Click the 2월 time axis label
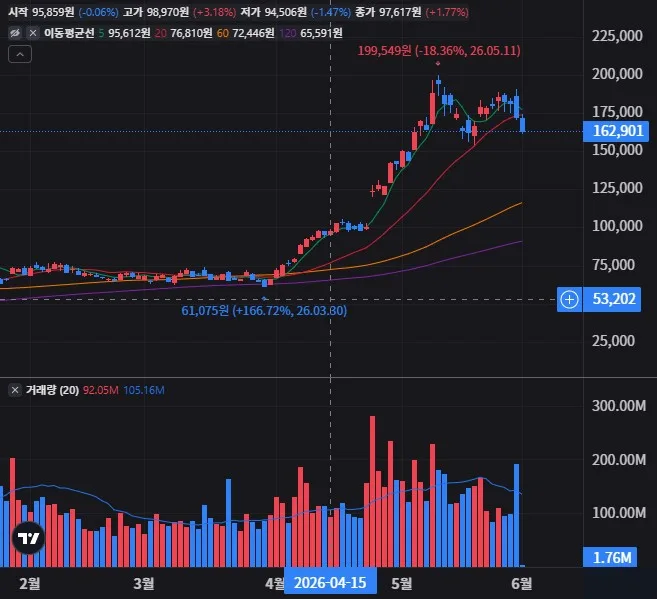This screenshot has width=657, height=599. click(30, 583)
